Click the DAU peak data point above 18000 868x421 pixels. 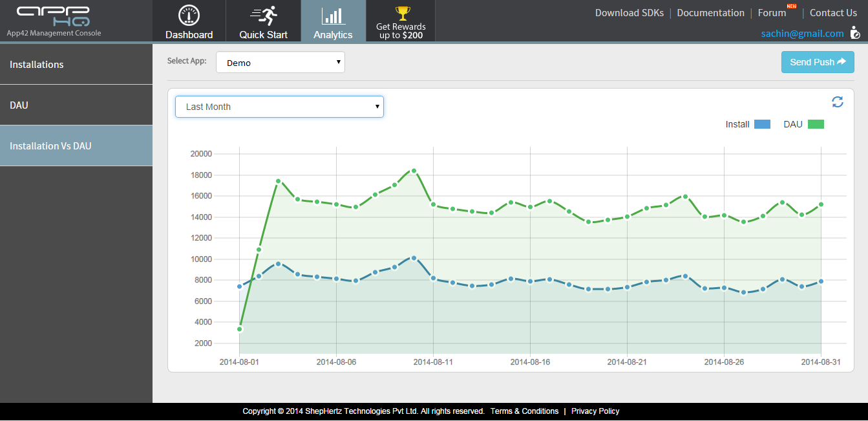point(414,171)
